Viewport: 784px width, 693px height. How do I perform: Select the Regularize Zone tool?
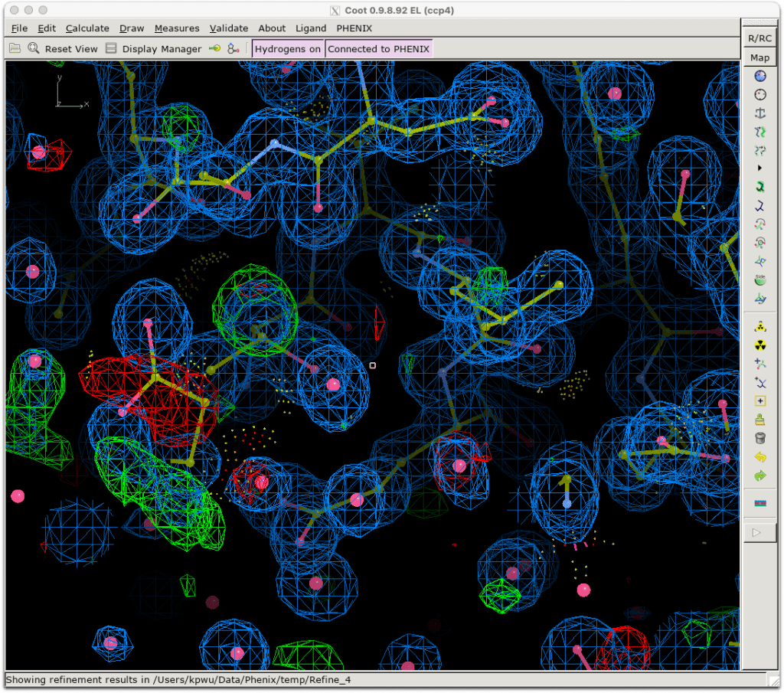tap(760, 95)
